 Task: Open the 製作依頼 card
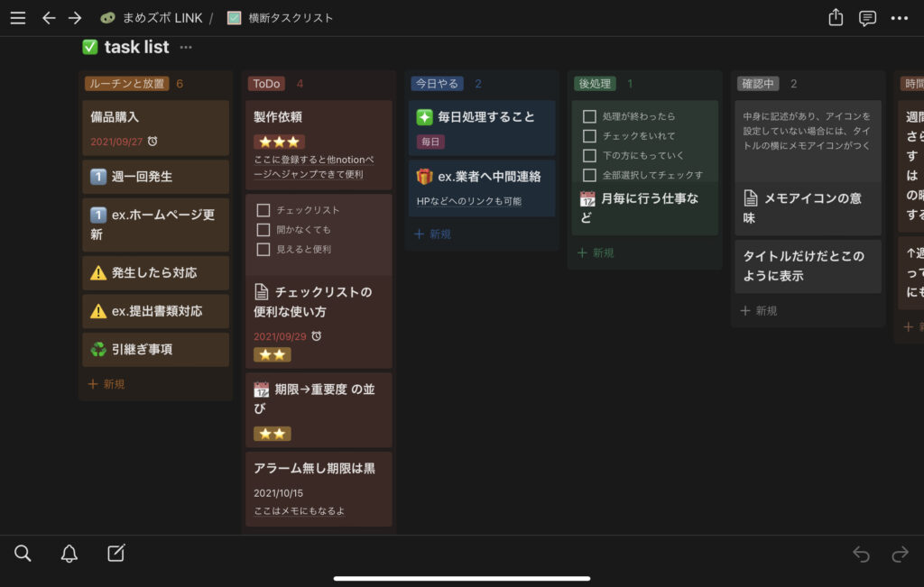(319, 145)
